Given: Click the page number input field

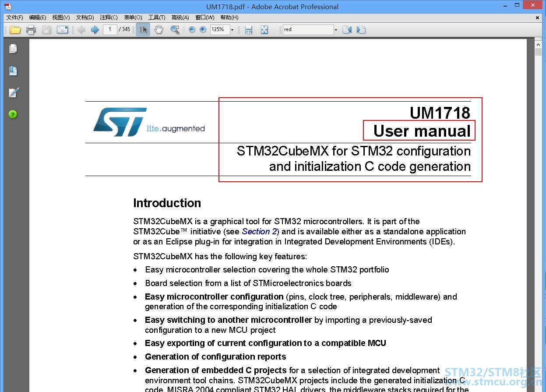Looking at the screenshot, I should (x=110, y=30).
